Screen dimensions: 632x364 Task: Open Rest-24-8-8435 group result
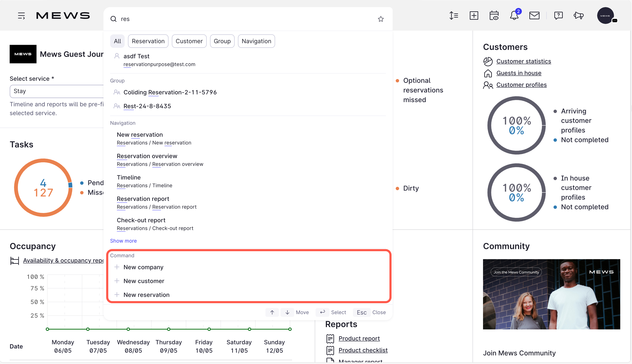(x=248, y=106)
